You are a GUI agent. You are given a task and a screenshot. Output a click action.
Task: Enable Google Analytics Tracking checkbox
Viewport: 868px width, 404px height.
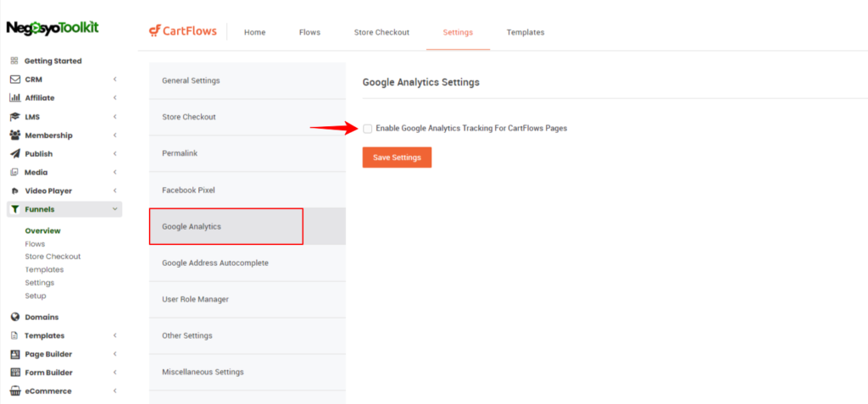click(x=368, y=129)
